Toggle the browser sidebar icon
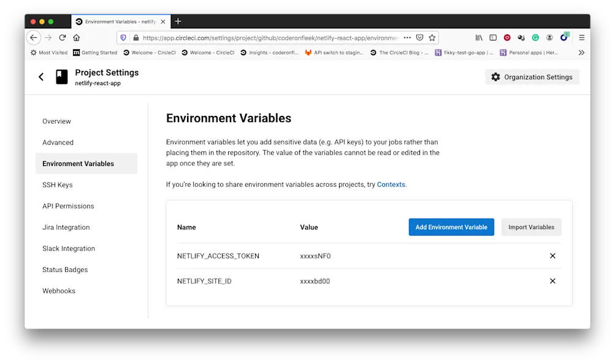Viewport: 615px width, 364px height. (493, 37)
